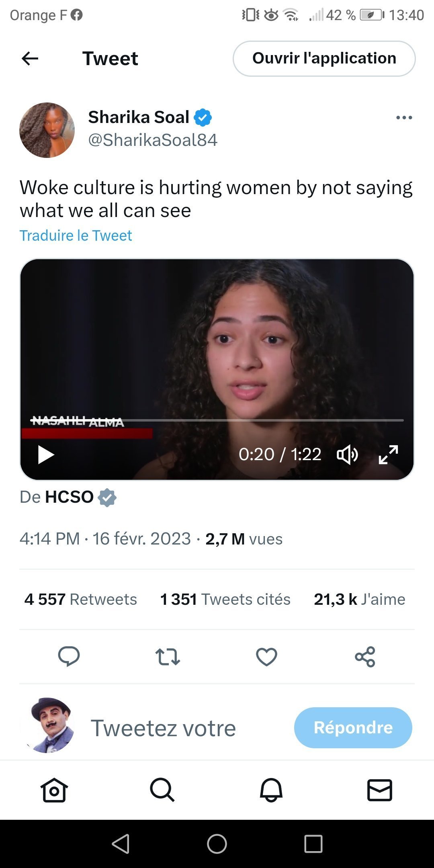This screenshot has width=434, height=868.
Task: Click the @SharikaSoal84 handle
Action: 153,140
